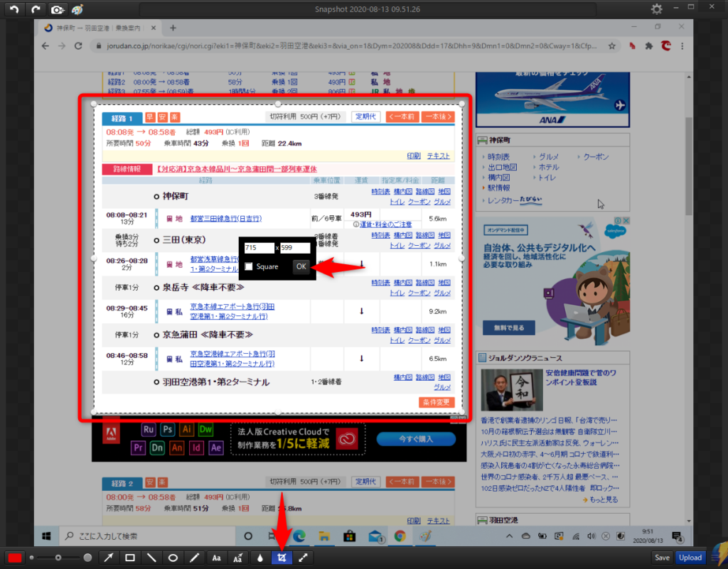Click 駅情報 in 神保町 sidebar
Screen dimensions: 728x569
point(498,188)
